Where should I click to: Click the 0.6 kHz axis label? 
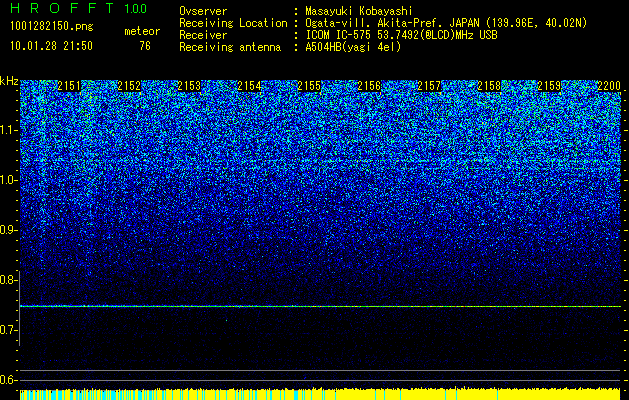pyautogui.click(x=9, y=380)
